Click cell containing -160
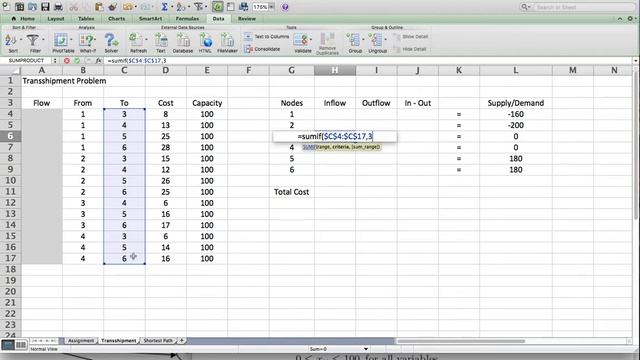This screenshot has width=640, height=360. (x=516, y=114)
